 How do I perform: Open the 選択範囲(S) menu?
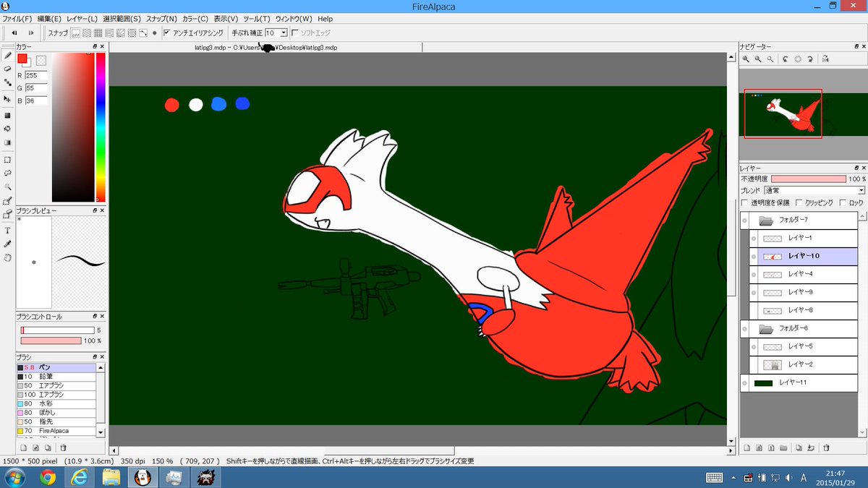point(122,18)
